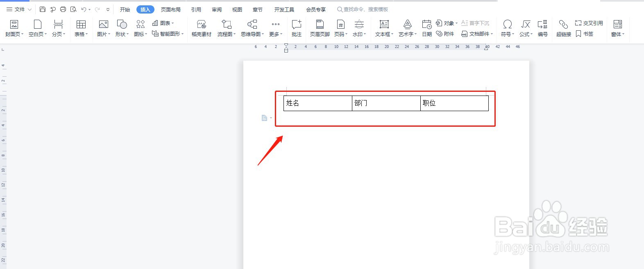Click the right indent marker on ruler
Screen dimensions: 644x269
(x=486, y=48)
